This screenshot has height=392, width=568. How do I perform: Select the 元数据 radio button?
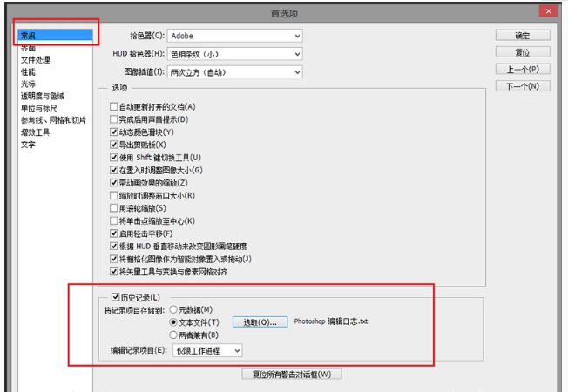(x=174, y=309)
